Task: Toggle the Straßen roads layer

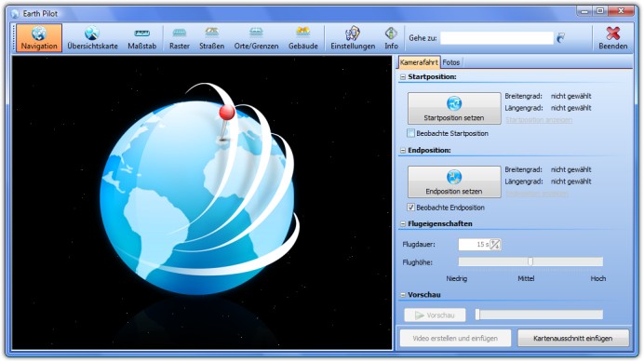Action: [211, 38]
